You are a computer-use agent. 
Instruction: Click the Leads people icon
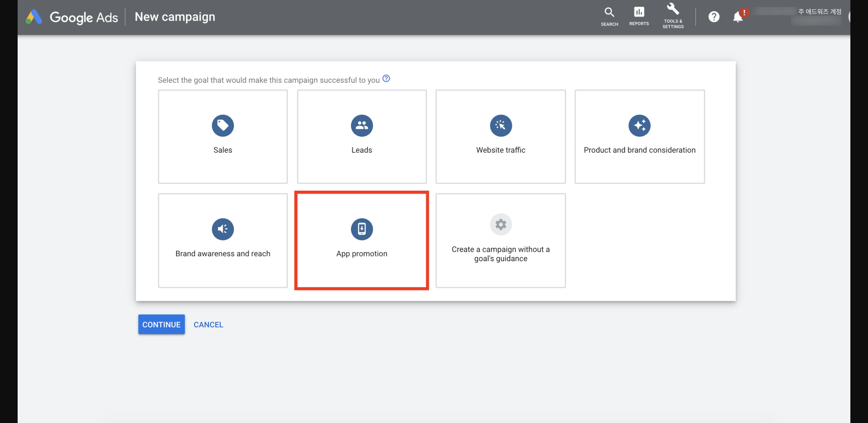[x=362, y=126]
